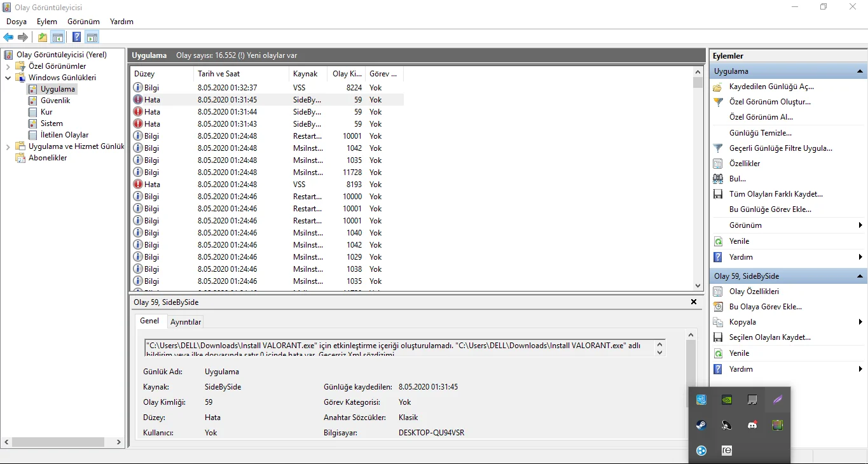Switch to the Ayrıntılar tab
Screen dimensions: 868x464
(186, 322)
